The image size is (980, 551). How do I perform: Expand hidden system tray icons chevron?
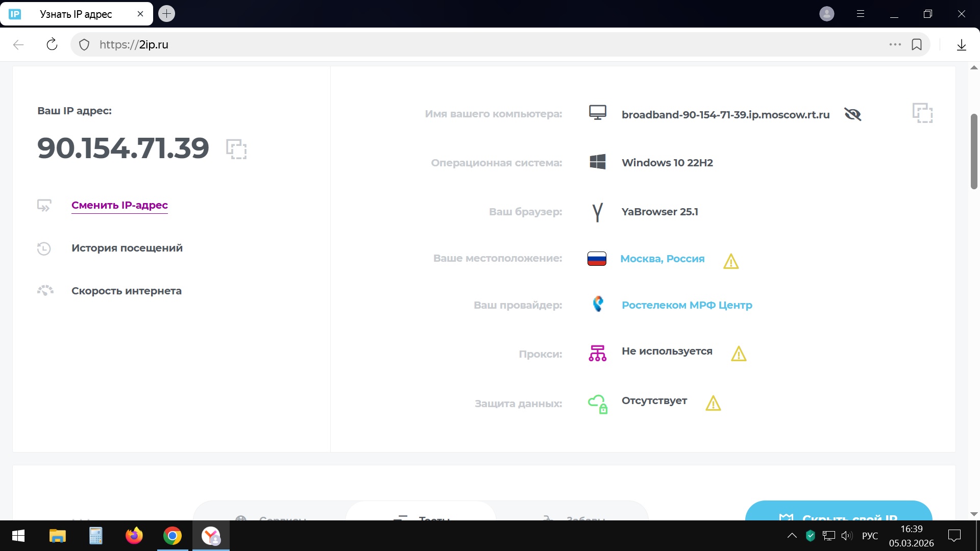792,536
